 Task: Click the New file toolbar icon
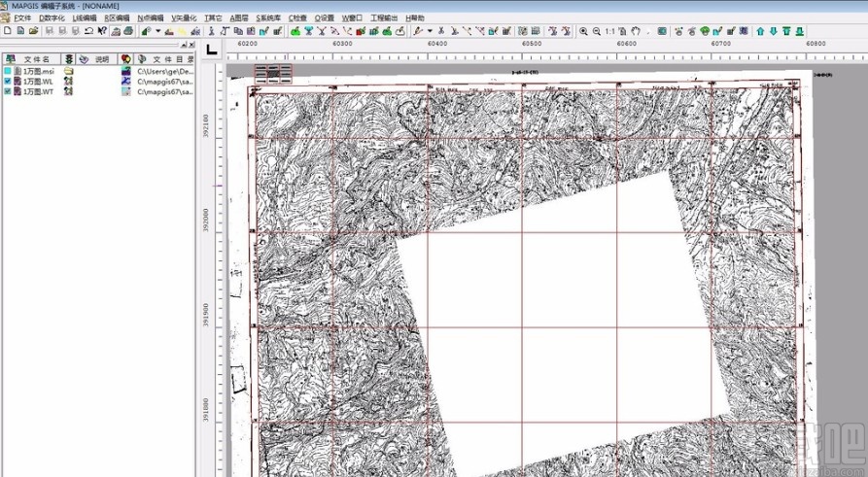coord(7,31)
